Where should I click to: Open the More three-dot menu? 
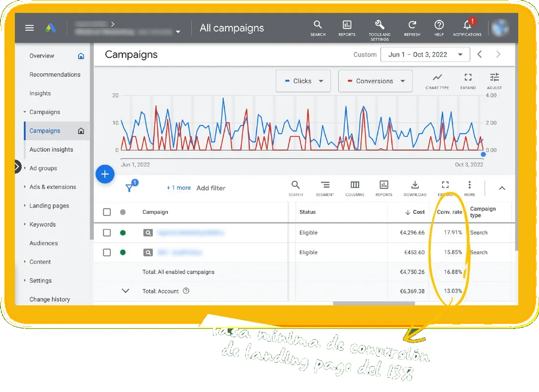pyautogui.click(x=469, y=188)
